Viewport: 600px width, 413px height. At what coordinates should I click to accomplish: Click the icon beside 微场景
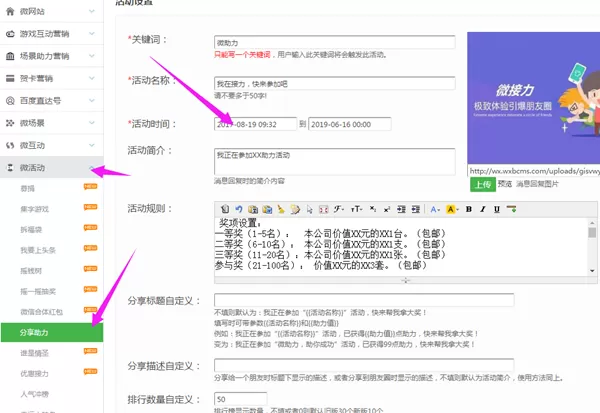point(10,123)
